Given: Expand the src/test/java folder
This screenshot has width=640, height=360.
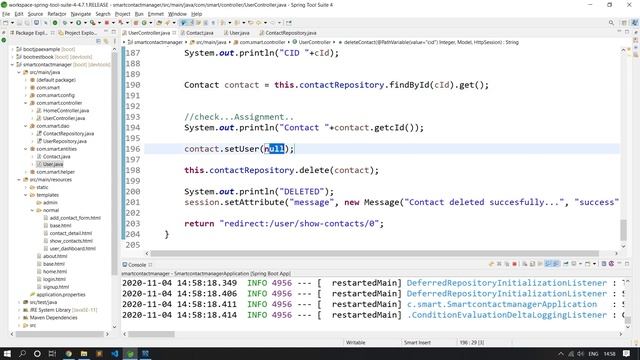Looking at the screenshot, I should click(x=19, y=302).
